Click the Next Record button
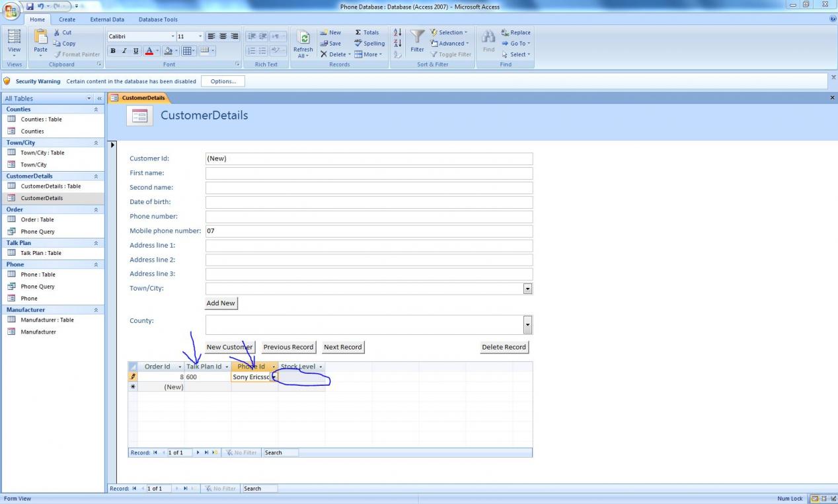 [343, 347]
